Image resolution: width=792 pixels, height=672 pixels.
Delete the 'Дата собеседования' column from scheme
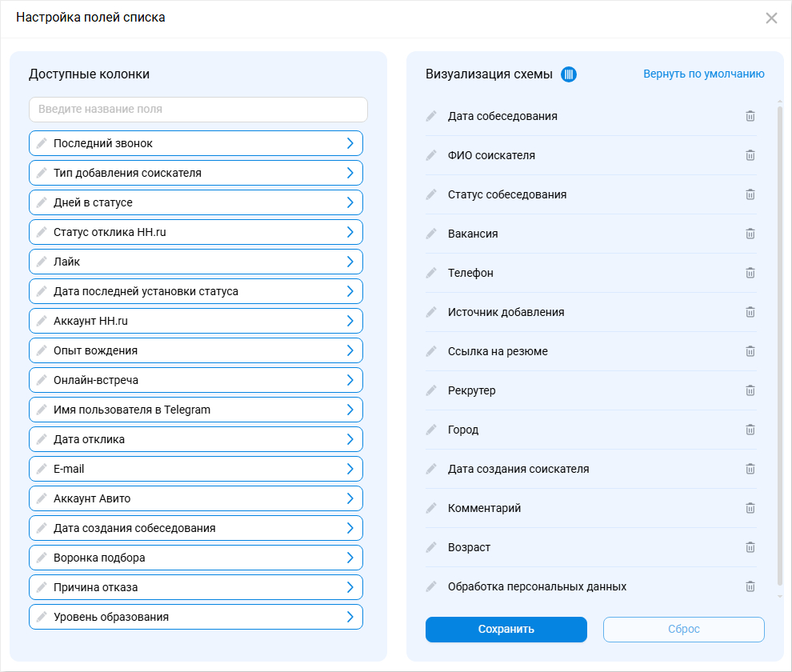(750, 116)
